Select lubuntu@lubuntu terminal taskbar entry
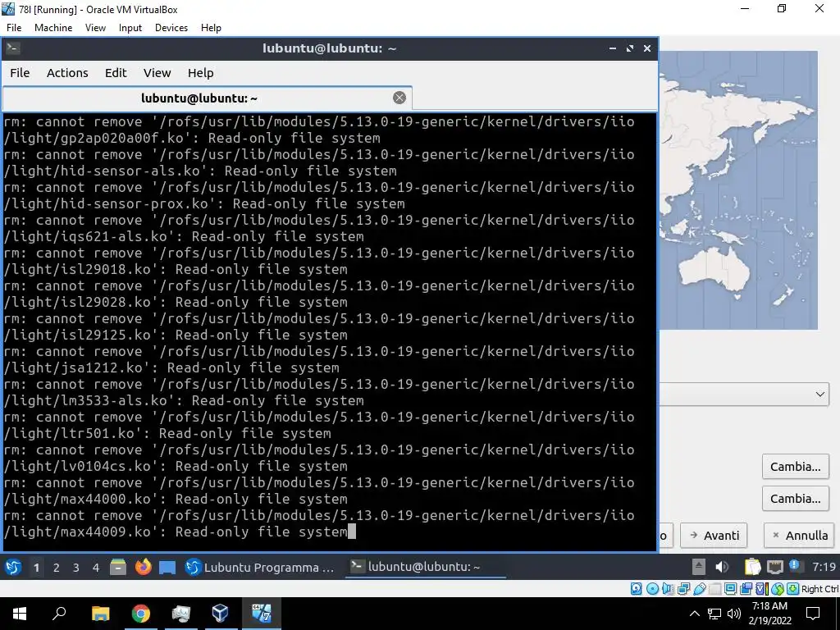 pyautogui.click(x=426, y=567)
